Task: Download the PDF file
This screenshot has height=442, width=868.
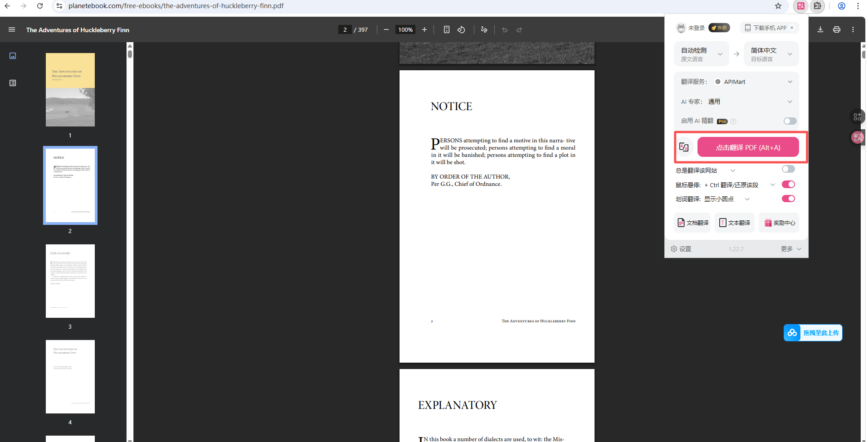Action: [820, 29]
